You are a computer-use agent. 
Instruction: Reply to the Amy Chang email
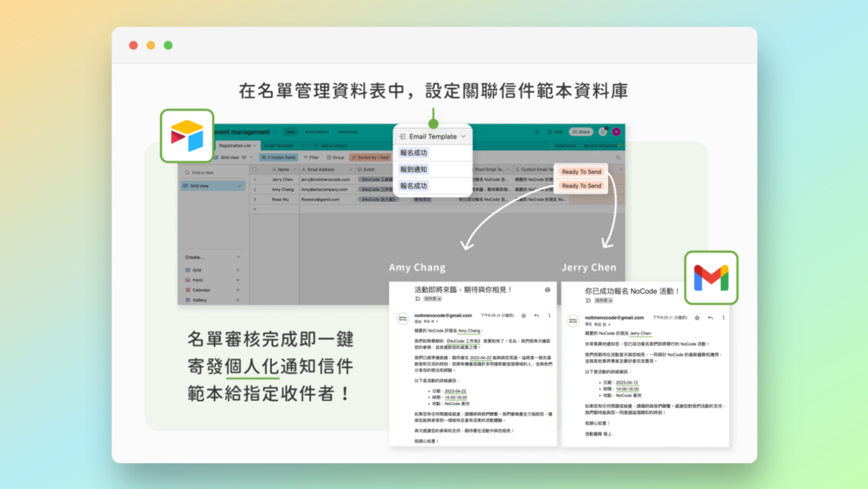[536, 315]
